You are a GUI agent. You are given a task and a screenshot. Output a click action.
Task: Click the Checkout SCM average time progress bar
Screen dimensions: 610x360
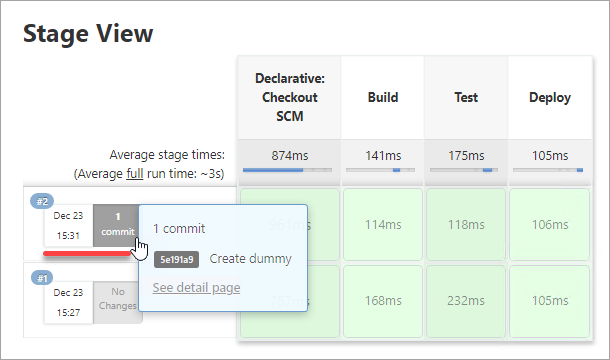click(x=287, y=170)
